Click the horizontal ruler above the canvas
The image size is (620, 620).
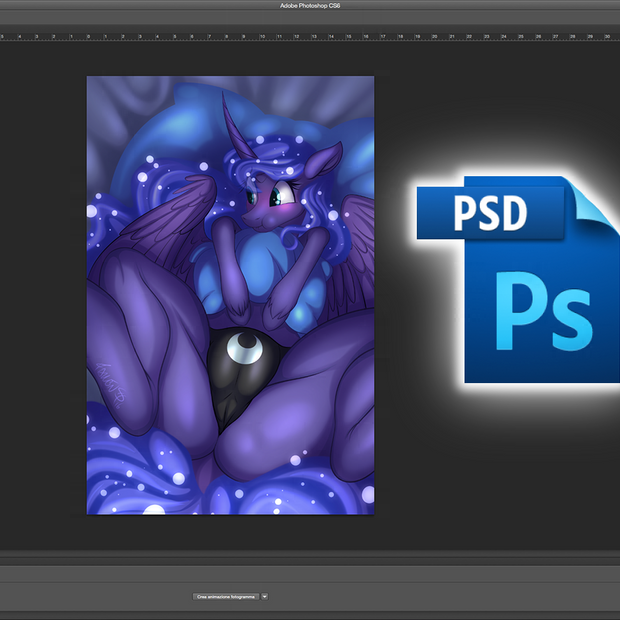tap(310, 37)
